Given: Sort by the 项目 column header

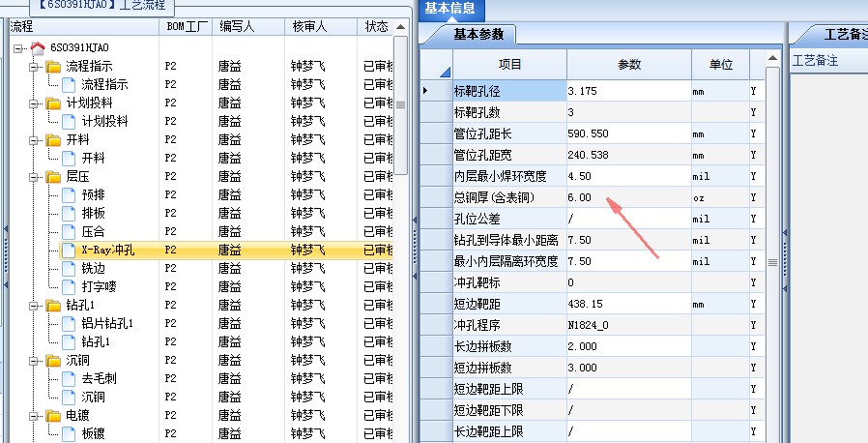Looking at the screenshot, I should pyautogui.click(x=509, y=65).
